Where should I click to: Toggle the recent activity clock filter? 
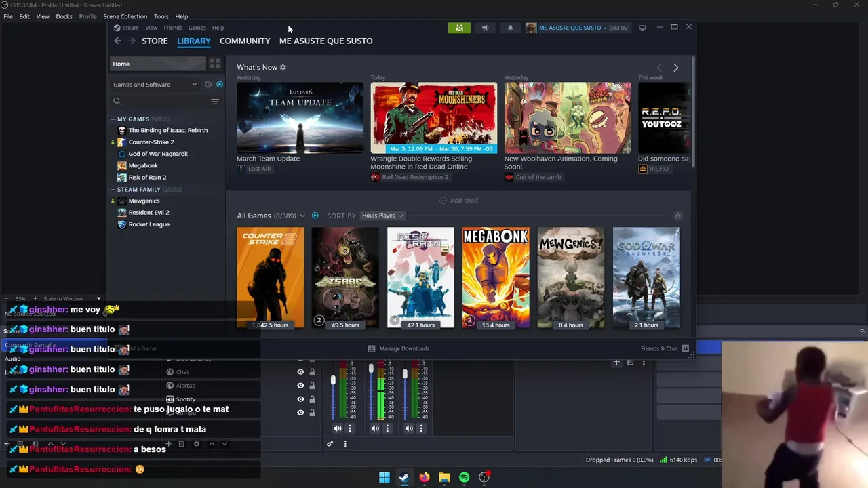[208, 85]
